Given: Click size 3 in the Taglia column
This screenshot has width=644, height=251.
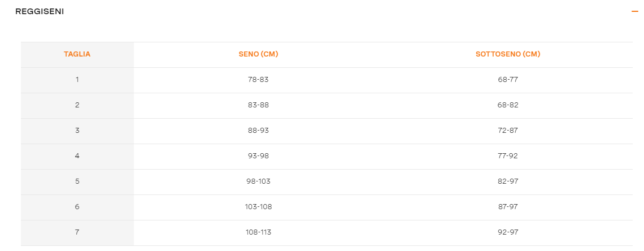Looking at the screenshot, I should (x=77, y=131).
